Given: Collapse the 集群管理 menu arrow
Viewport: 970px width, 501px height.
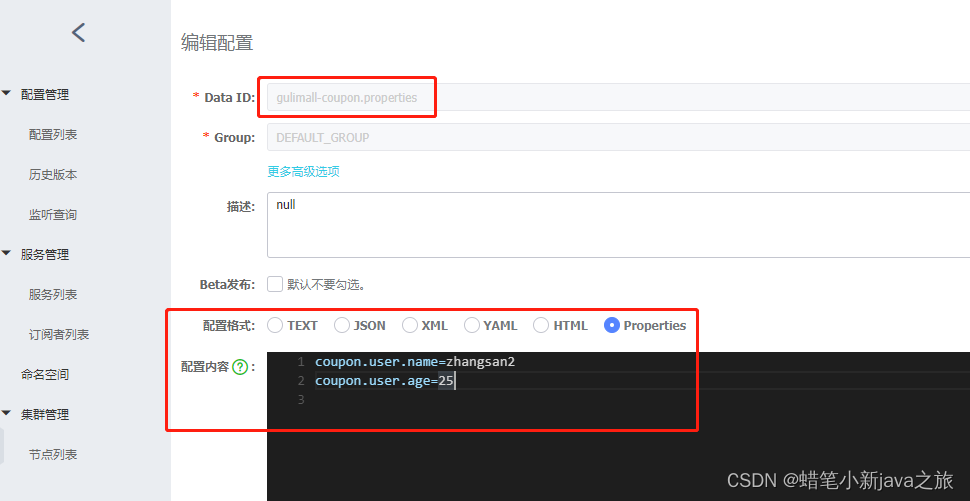Looking at the screenshot, I should tap(6, 413).
